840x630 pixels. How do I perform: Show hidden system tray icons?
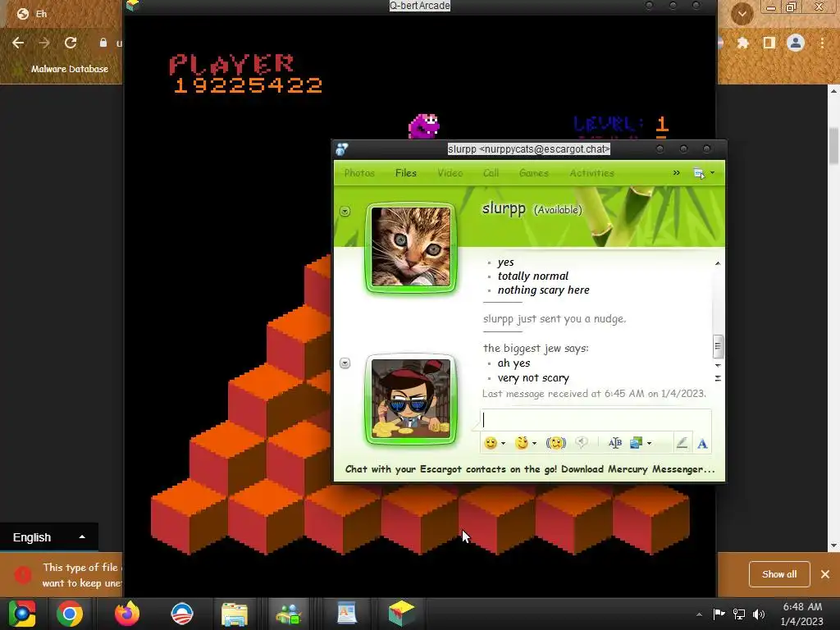(699, 614)
